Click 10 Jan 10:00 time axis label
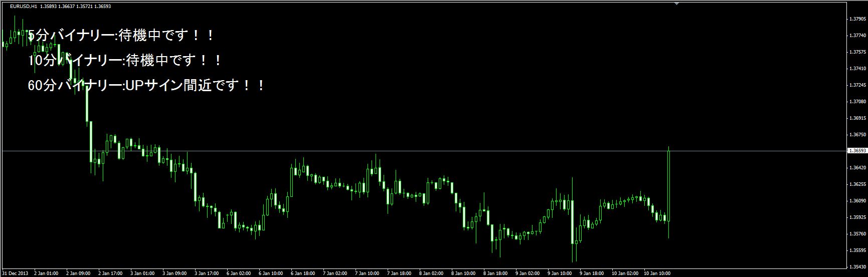 click(657, 273)
